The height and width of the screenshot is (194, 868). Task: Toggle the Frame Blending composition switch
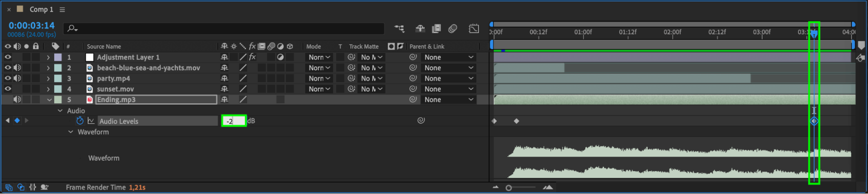pyautogui.click(x=436, y=29)
